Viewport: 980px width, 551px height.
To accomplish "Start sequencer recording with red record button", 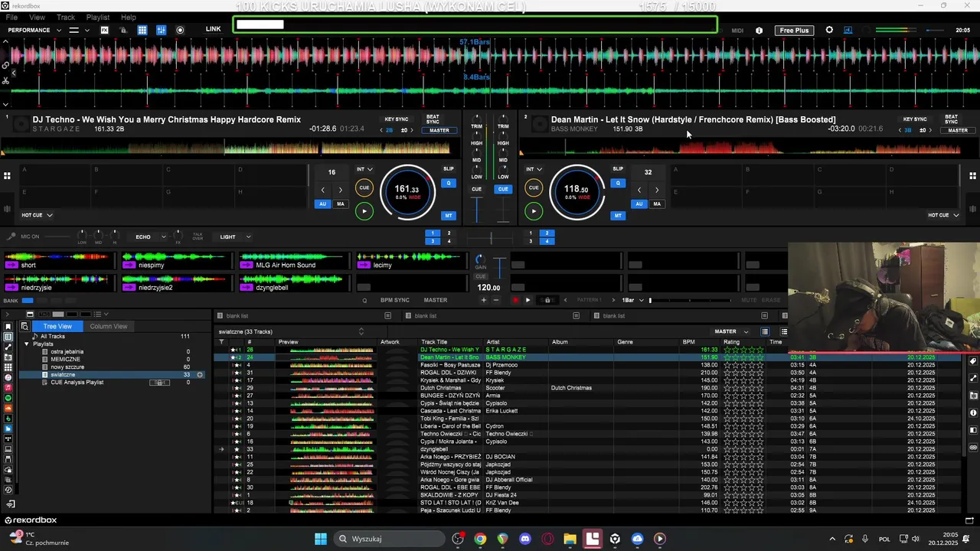I will click(516, 300).
